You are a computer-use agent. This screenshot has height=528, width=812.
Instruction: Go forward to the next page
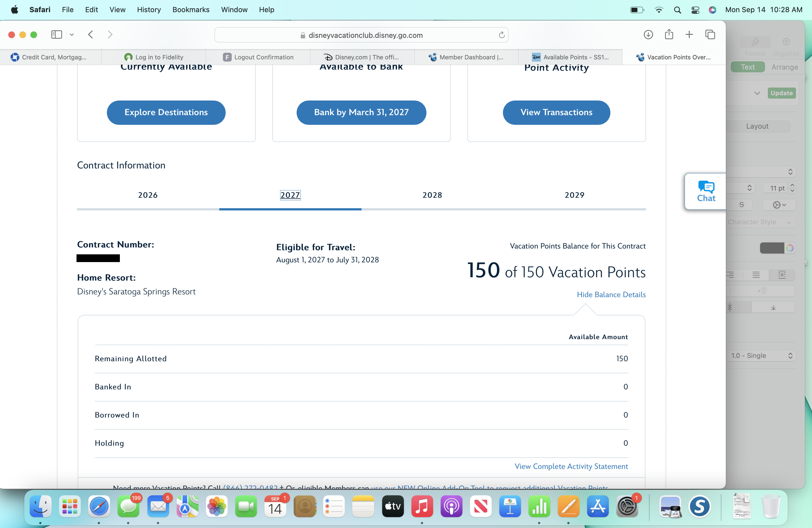[x=110, y=35]
